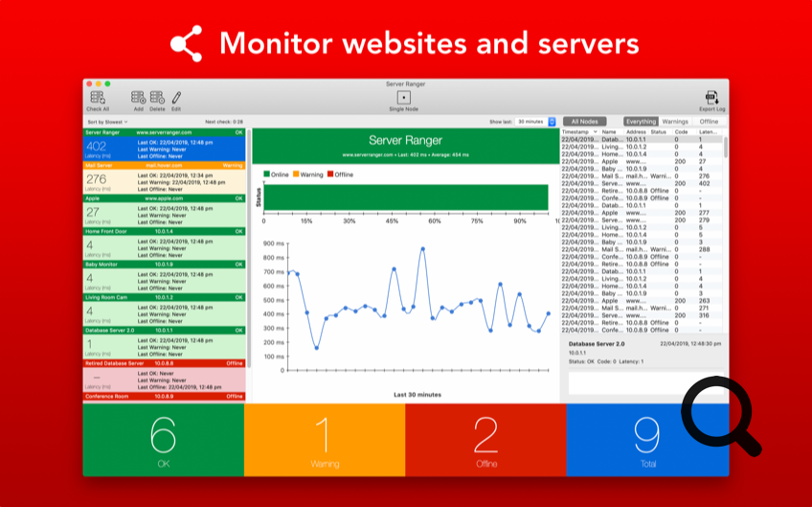
Task: Click the Add node icon
Action: click(139, 97)
